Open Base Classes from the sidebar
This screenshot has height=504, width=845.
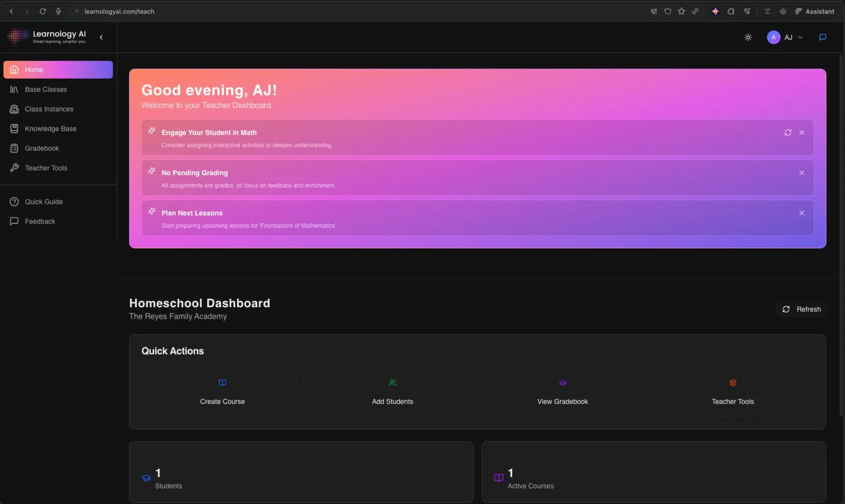pyautogui.click(x=58, y=90)
